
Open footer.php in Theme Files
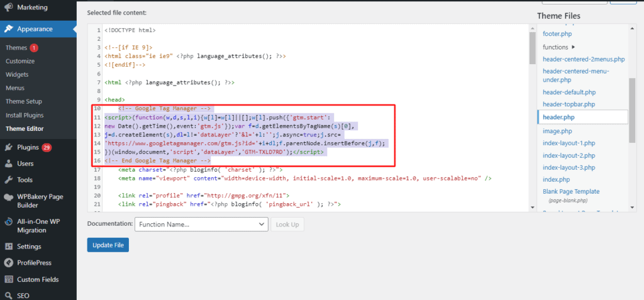(557, 34)
